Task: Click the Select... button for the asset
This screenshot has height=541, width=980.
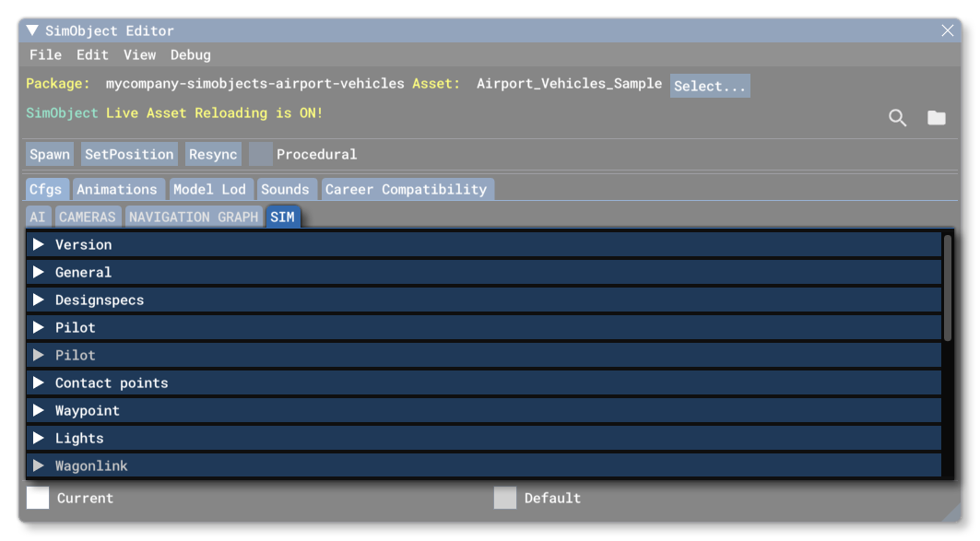Action: point(710,85)
